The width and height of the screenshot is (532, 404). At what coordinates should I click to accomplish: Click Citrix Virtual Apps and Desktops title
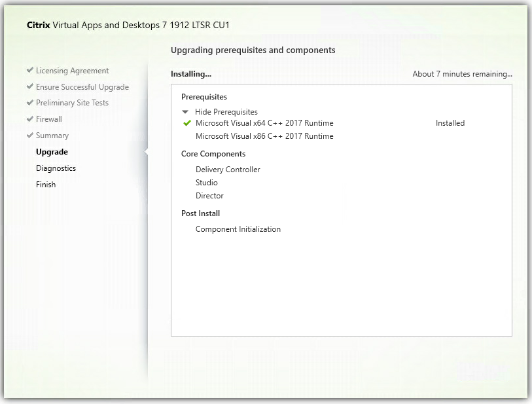(x=128, y=25)
